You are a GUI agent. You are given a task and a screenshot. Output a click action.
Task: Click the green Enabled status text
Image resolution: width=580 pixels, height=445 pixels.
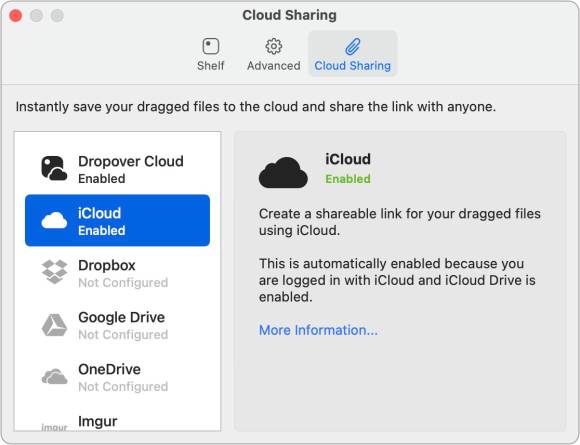tap(348, 179)
